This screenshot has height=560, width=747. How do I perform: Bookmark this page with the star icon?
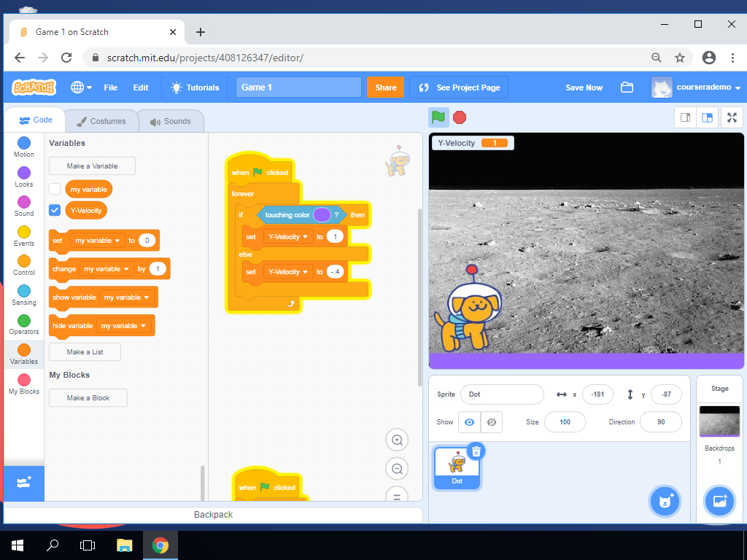coord(680,58)
